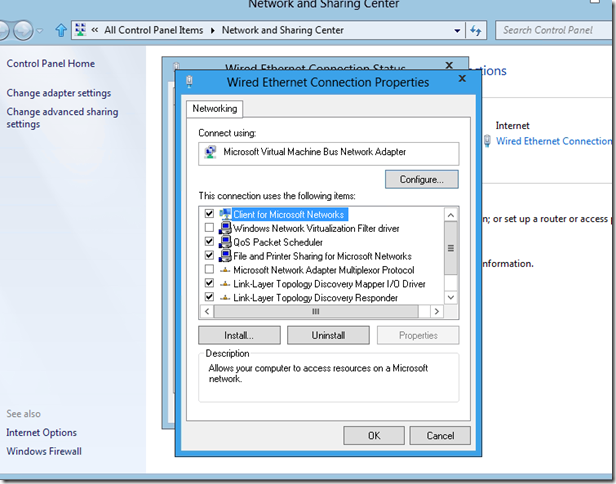The image size is (616, 484).
Task: Click the QoS Packet Scheduler icon
Action: tap(225, 242)
